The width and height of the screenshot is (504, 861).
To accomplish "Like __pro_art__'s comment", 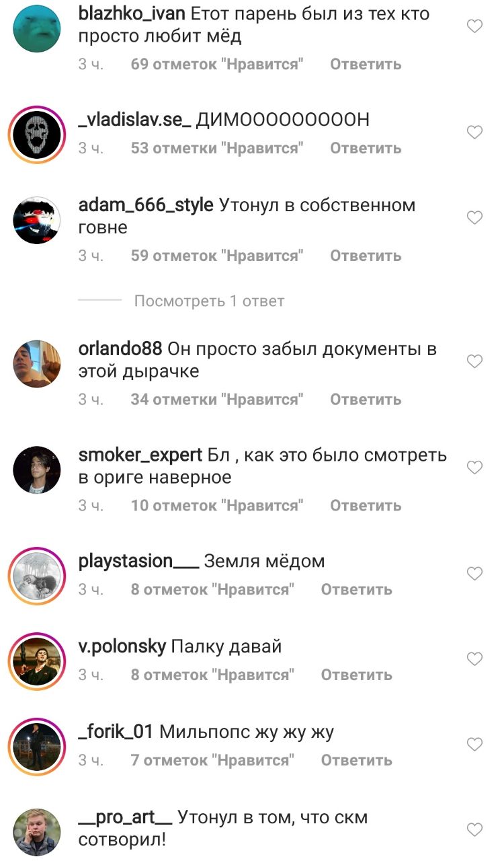I will point(474,829).
